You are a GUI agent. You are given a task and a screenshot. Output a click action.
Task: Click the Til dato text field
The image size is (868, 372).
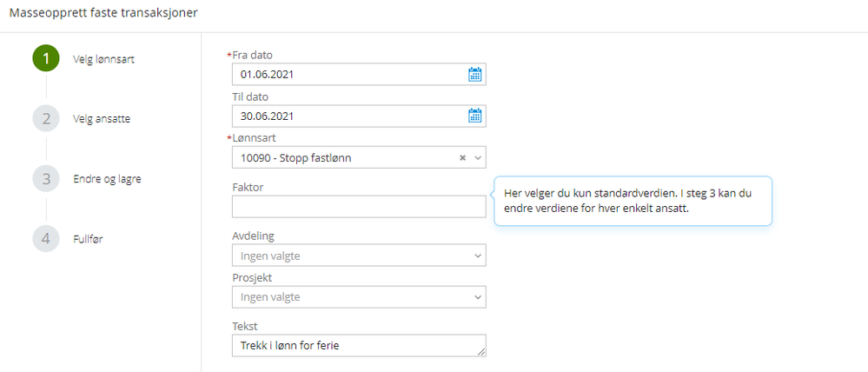pyautogui.click(x=348, y=116)
